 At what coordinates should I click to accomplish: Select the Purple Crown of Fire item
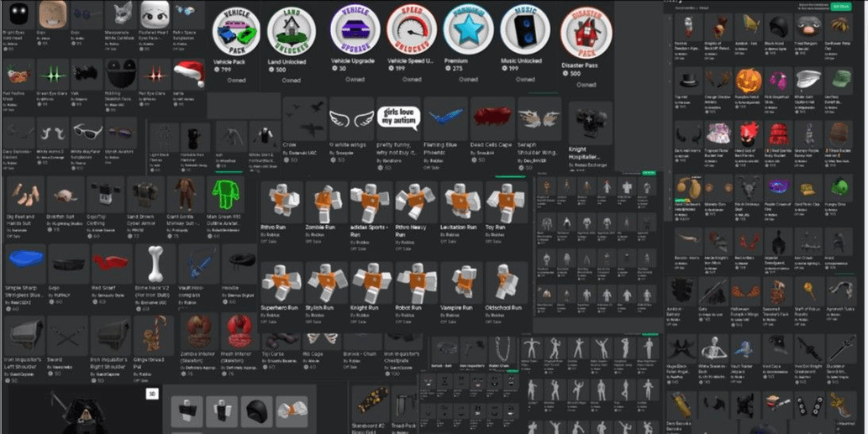(778, 188)
